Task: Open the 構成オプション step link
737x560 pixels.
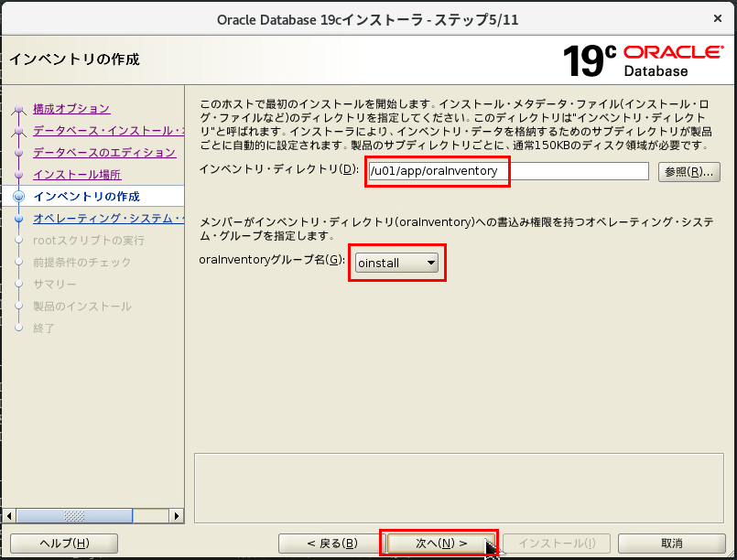Action: point(71,109)
